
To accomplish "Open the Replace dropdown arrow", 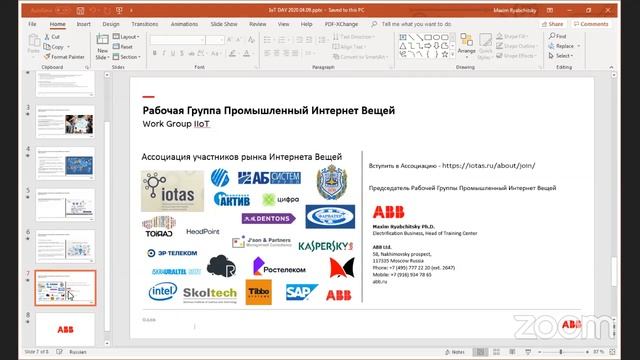I will tap(579, 46).
